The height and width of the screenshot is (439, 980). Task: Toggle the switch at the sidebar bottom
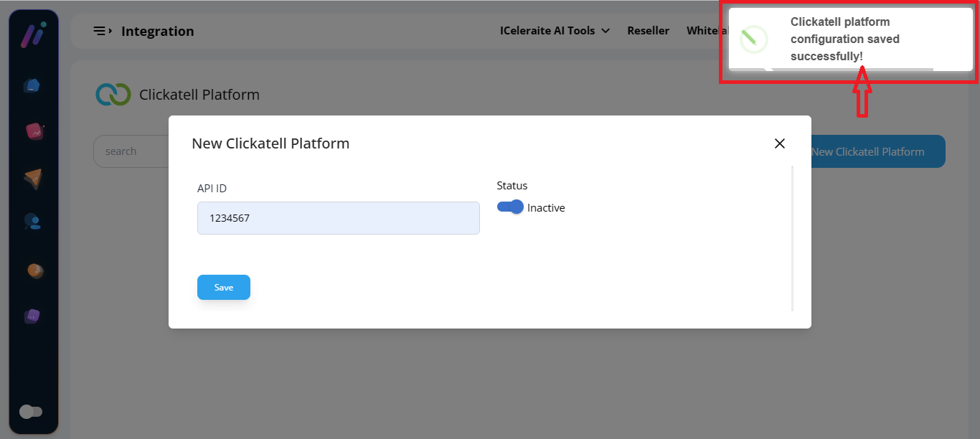tap(31, 412)
